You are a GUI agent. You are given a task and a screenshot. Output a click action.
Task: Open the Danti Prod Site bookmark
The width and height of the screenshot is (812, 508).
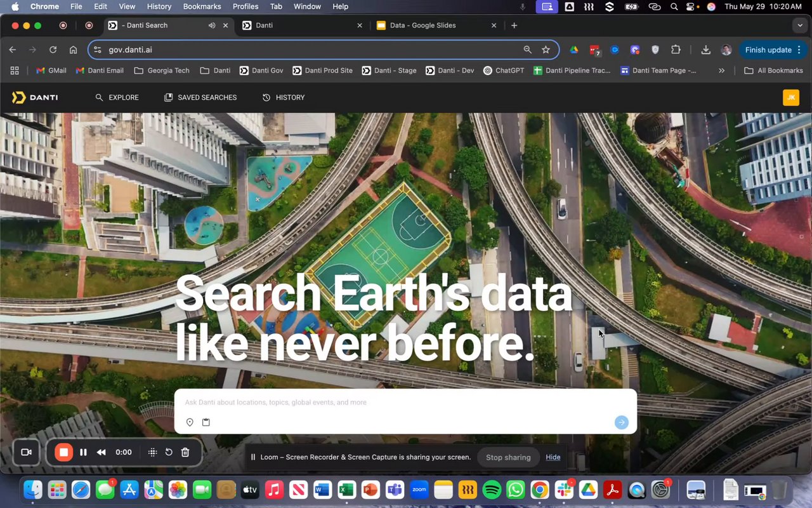click(322, 70)
